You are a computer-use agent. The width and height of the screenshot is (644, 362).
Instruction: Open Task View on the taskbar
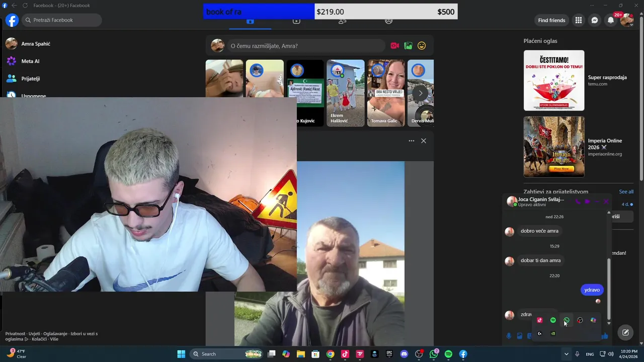click(x=272, y=354)
